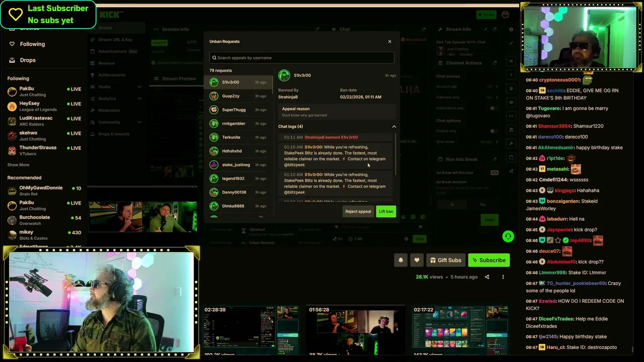Edit stream info with pencil icon
The image size is (644, 362).
click(486, 29)
